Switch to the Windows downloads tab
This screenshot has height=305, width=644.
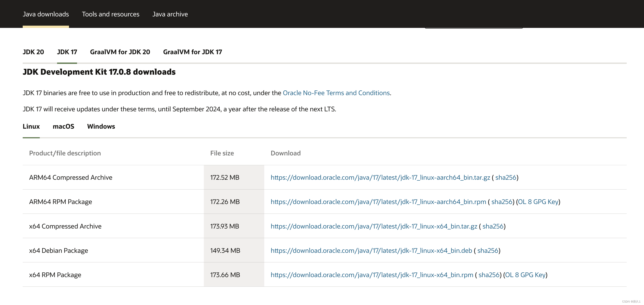(101, 127)
